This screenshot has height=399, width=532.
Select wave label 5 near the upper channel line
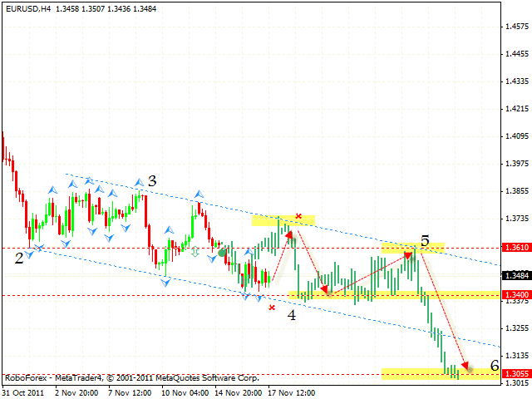[425, 241]
